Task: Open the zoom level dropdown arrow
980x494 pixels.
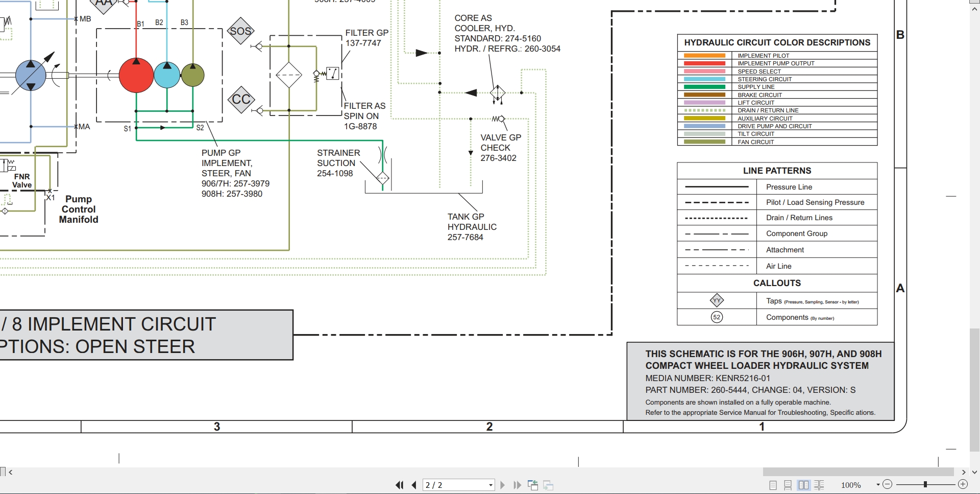Action: (878, 484)
